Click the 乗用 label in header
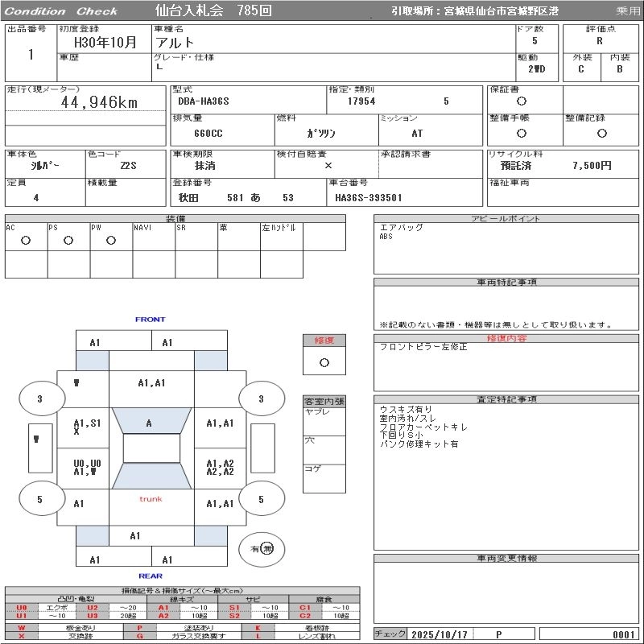644x644 pixels. pyautogui.click(x=628, y=11)
